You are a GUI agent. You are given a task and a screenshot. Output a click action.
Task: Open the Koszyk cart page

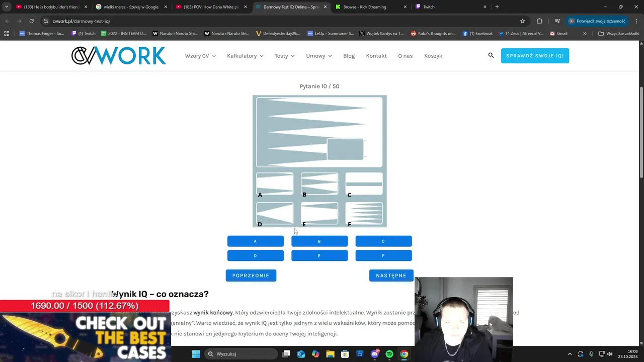(433, 56)
